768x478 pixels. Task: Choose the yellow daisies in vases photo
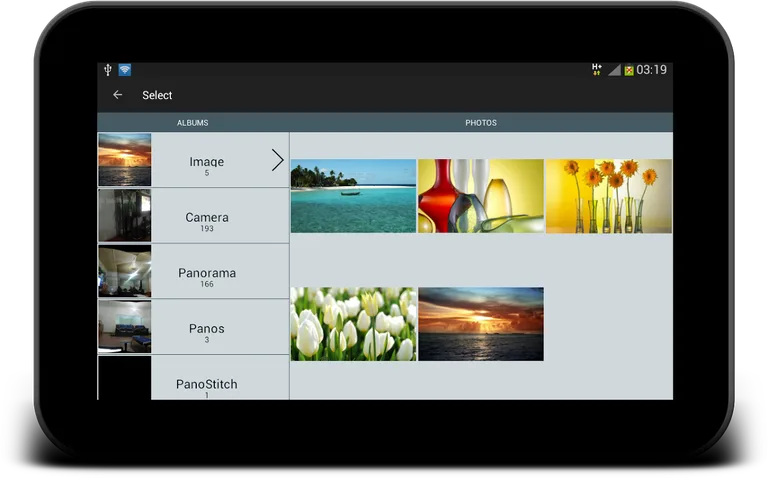click(608, 196)
